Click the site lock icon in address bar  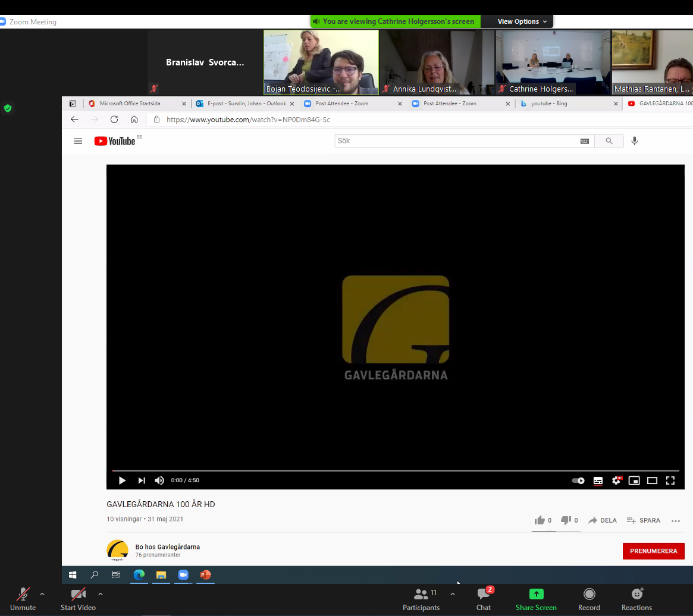point(156,120)
